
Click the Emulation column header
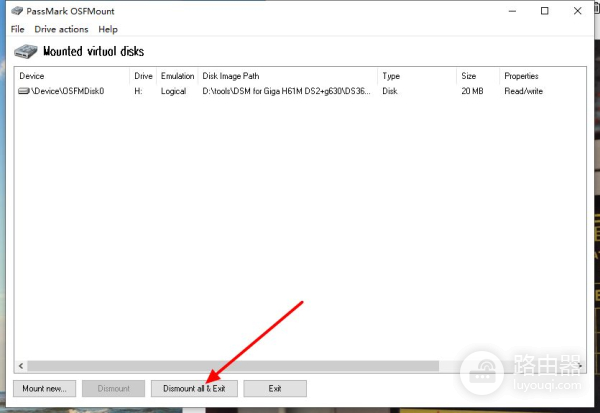[178, 76]
